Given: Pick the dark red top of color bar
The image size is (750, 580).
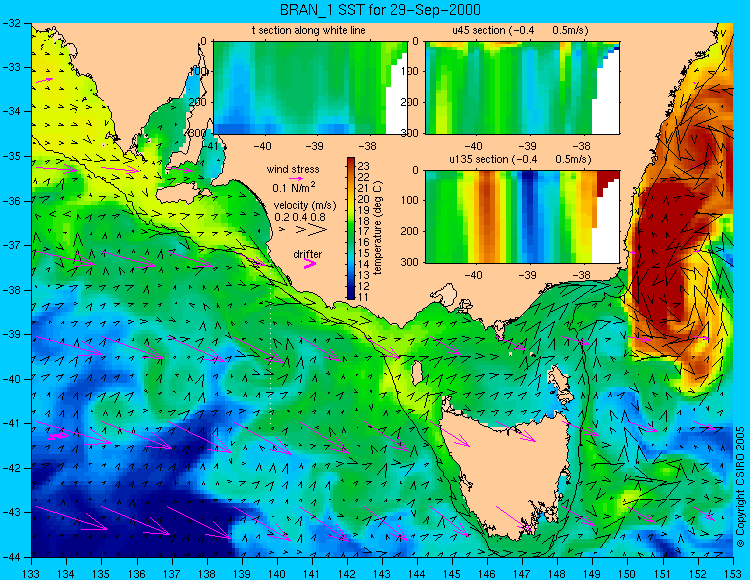Looking at the screenshot, I should click(351, 161).
